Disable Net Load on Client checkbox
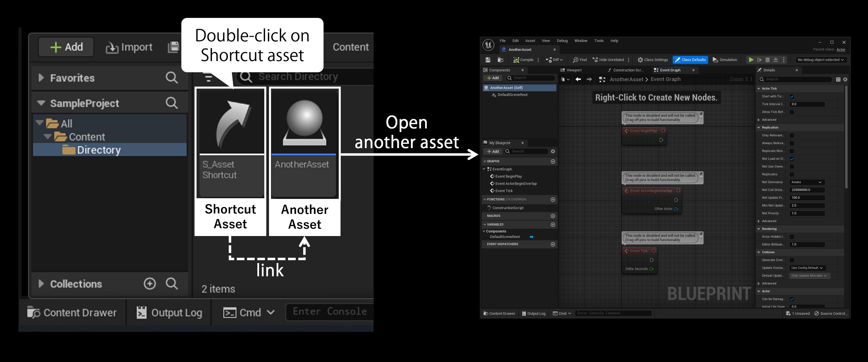 (792, 159)
